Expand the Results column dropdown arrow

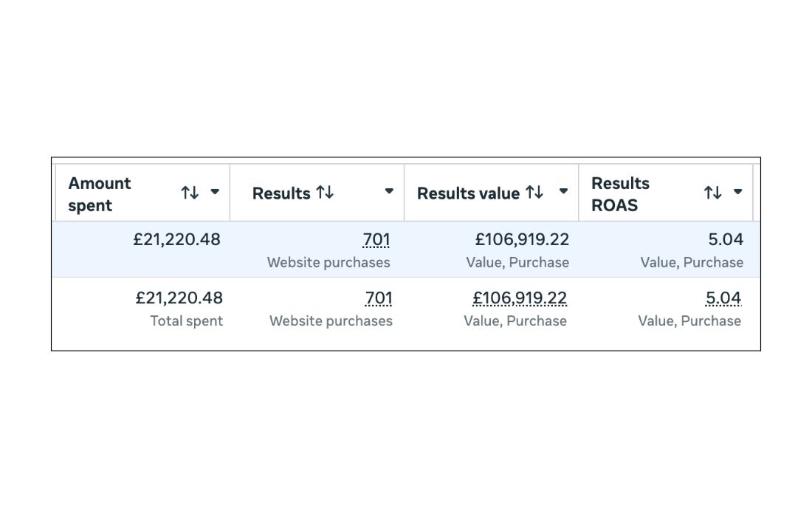(389, 192)
